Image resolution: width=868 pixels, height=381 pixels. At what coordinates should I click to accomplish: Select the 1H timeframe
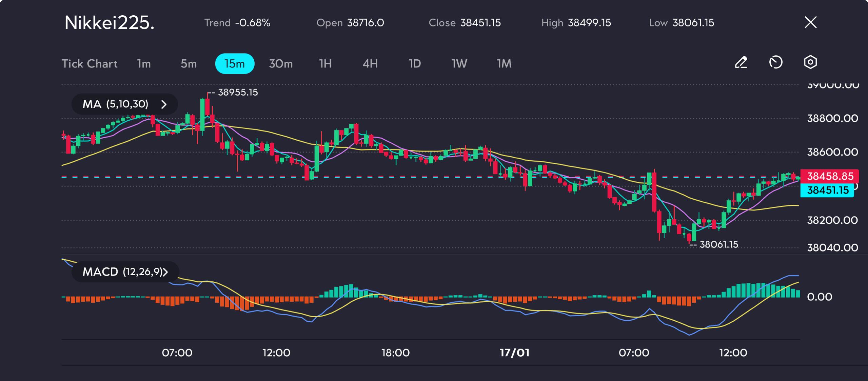(x=325, y=64)
